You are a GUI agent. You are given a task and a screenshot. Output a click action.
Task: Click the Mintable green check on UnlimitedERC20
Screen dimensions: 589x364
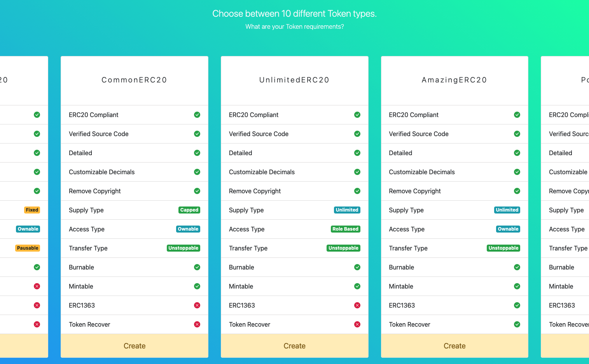click(x=357, y=286)
